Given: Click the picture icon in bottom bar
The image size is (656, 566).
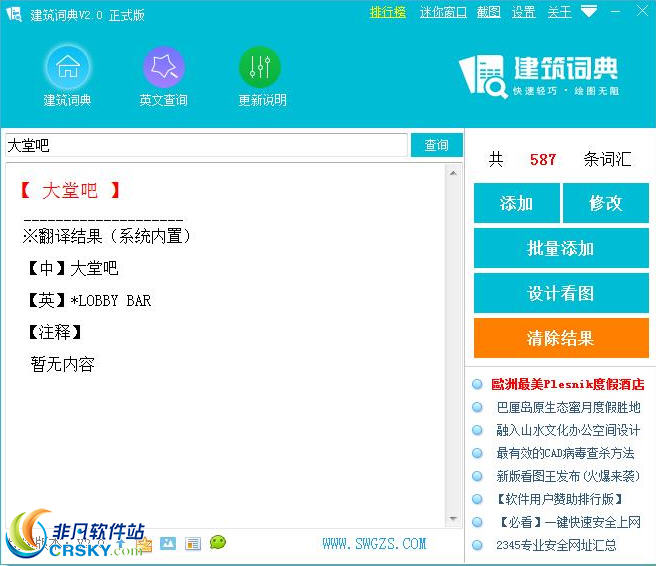Looking at the screenshot, I should [x=168, y=543].
